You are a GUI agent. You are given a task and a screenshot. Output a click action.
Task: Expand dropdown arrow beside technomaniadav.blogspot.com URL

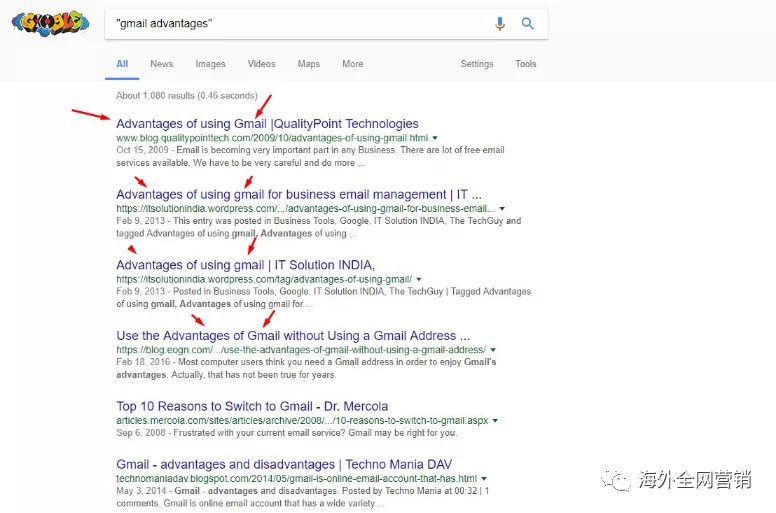pyautogui.click(x=484, y=478)
